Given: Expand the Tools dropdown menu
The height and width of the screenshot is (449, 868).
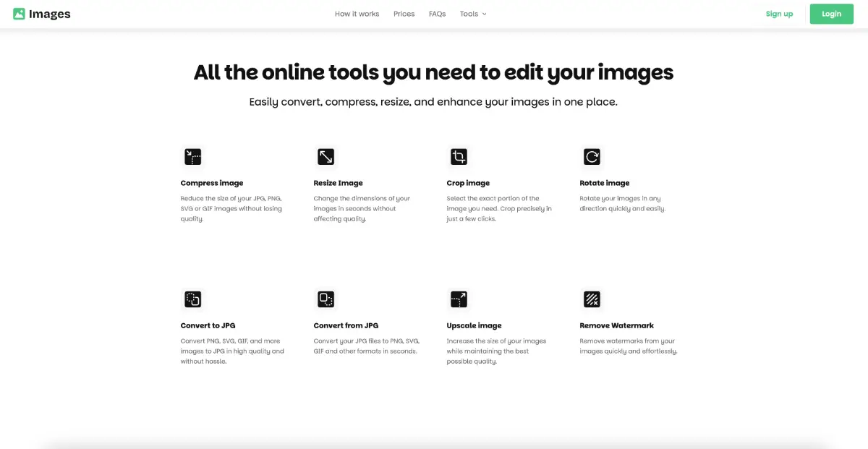Looking at the screenshot, I should [473, 14].
